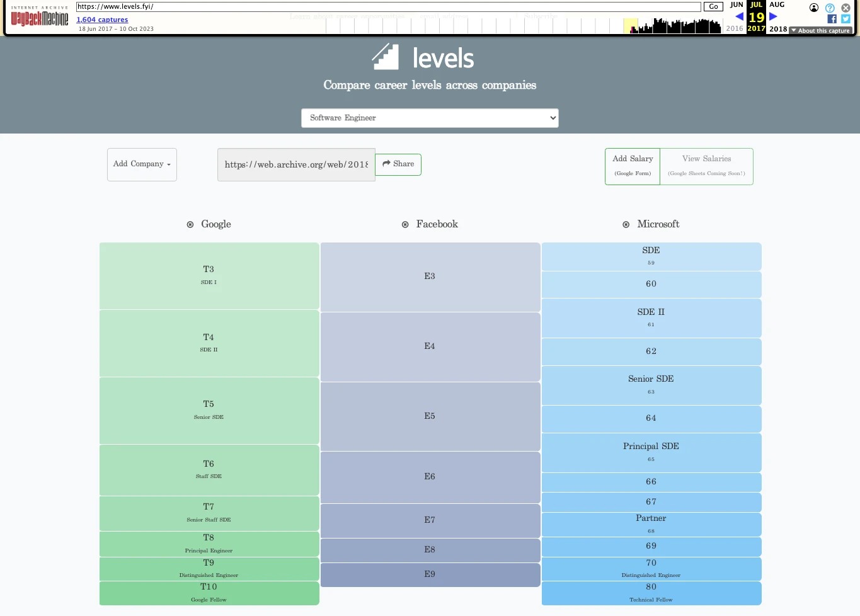Click the levels staircase logo icon
Screen dimensions: 860x616
[x=386, y=57]
